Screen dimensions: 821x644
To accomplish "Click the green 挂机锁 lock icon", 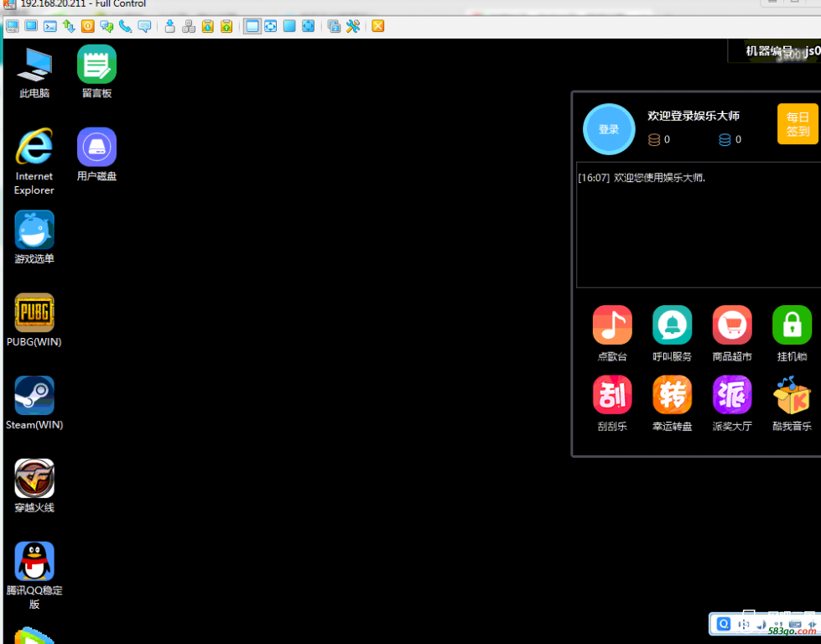I will 792,325.
